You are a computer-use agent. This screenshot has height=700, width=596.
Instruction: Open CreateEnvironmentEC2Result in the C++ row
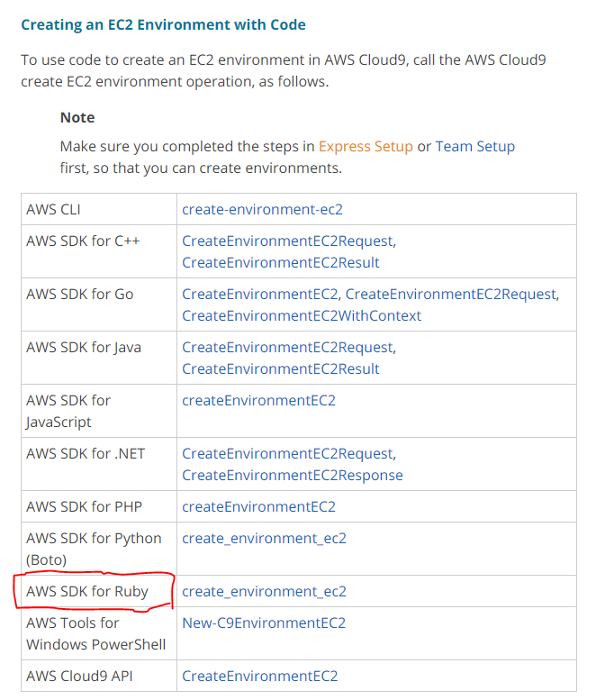tap(281, 262)
